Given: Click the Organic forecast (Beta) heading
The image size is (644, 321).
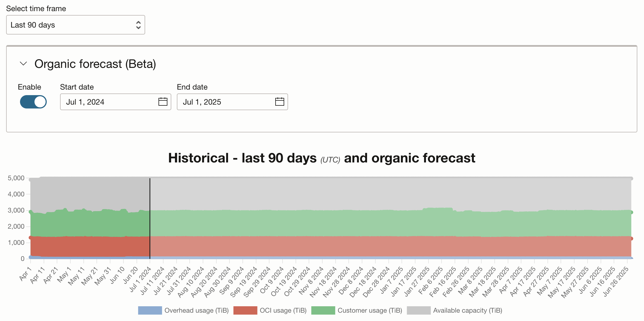Looking at the screenshot, I should pos(95,64).
